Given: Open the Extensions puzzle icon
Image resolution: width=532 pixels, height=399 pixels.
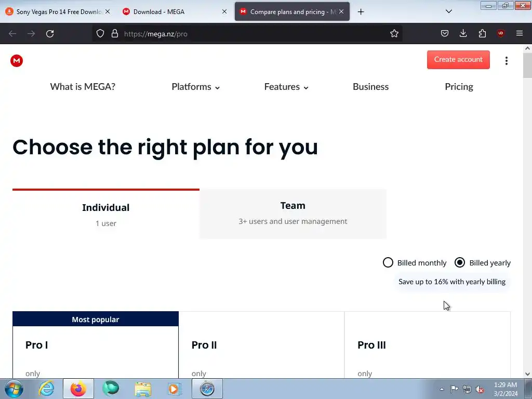Looking at the screenshot, I should [482, 33].
